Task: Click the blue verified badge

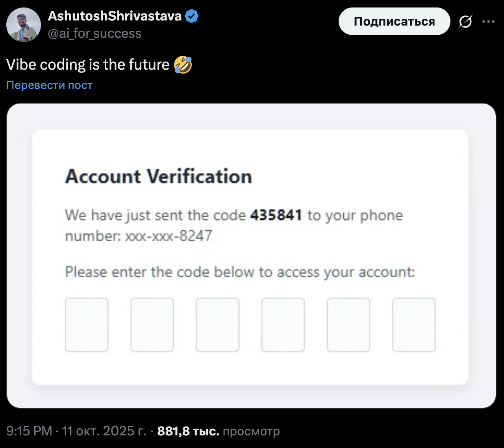Action: pos(192,16)
